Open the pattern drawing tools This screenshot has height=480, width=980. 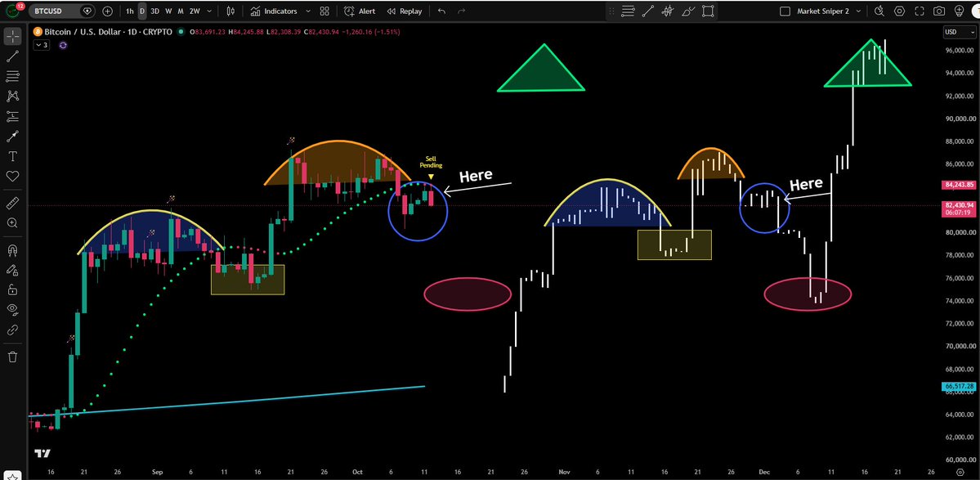click(x=12, y=96)
